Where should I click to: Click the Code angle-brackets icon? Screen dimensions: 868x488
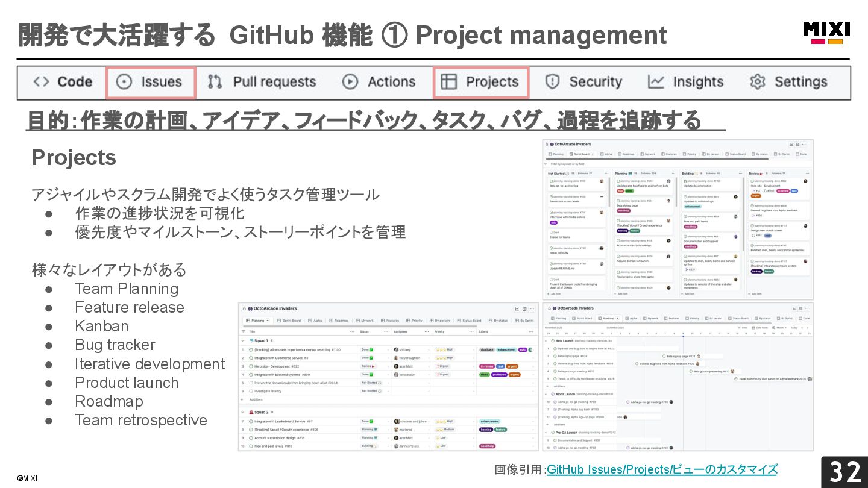tap(41, 82)
